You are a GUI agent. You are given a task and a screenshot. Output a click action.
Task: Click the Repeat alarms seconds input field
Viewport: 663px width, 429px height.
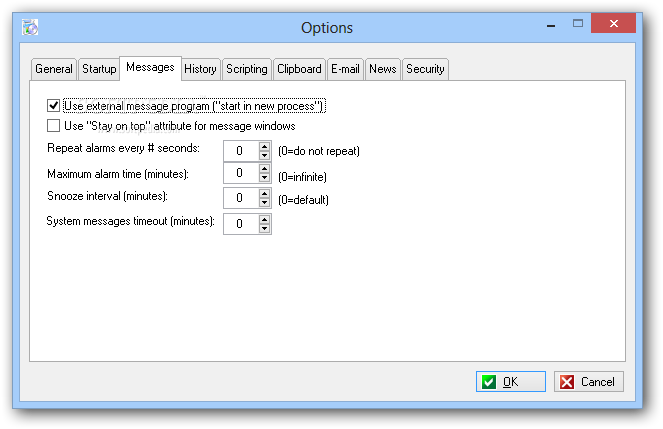click(x=241, y=151)
